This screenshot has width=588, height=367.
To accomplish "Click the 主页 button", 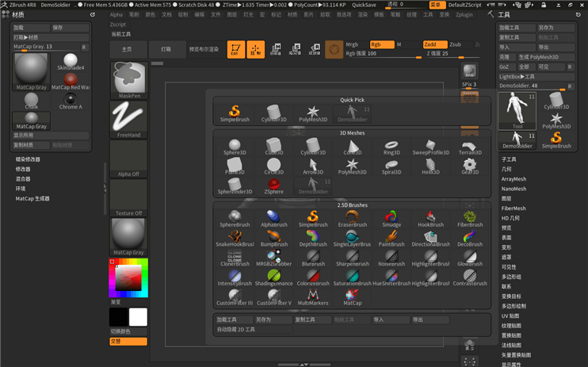I will tap(127, 49).
